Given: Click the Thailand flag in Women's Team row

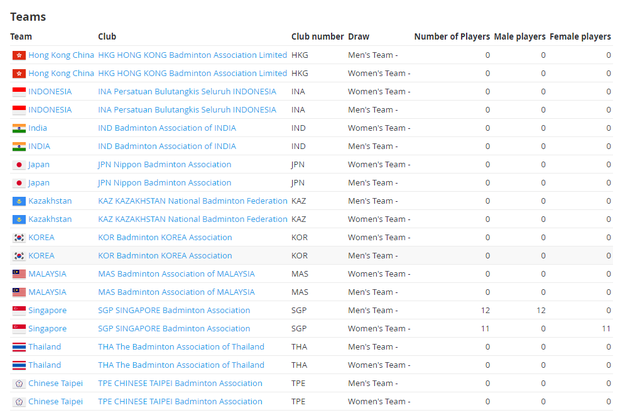Looking at the screenshot, I should 19,365.
